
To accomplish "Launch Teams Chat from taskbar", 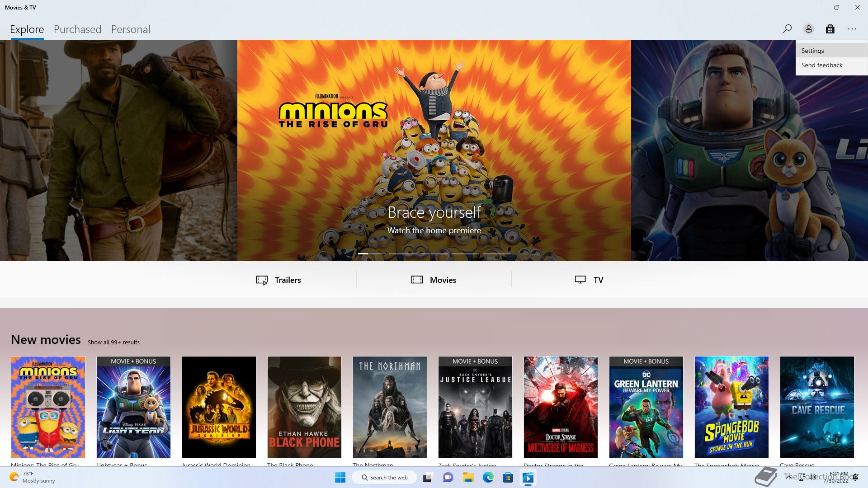I will (448, 477).
